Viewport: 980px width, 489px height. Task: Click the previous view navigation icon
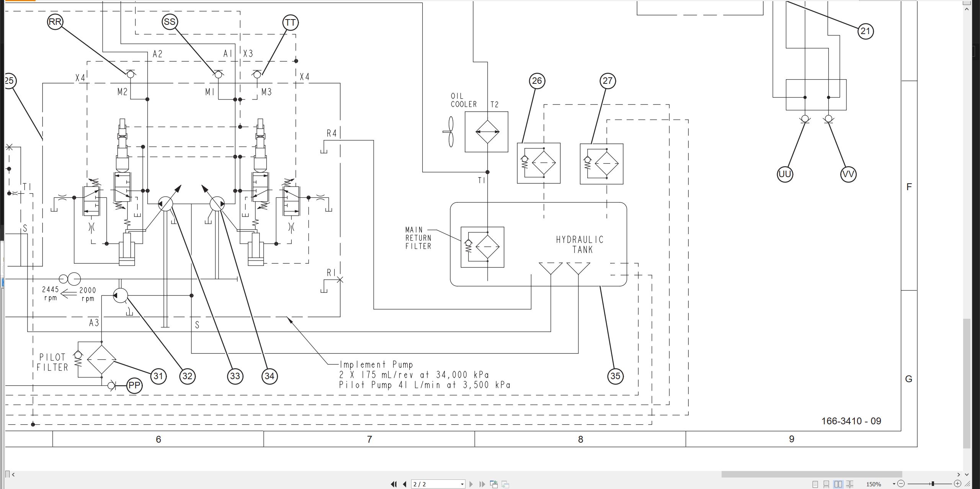(494, 484)
